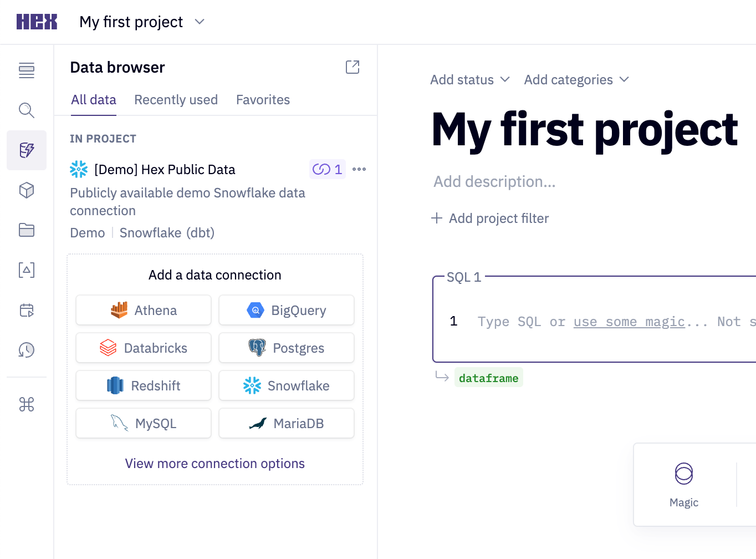Open the Data browser sidebar icon
This screenshot has height=559, width=756.
point(27,150)
